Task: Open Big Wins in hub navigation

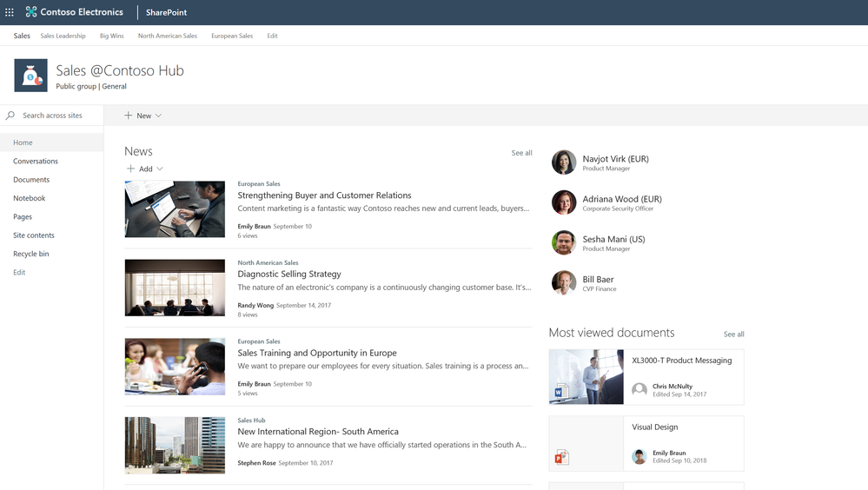Action: [112, 36]
